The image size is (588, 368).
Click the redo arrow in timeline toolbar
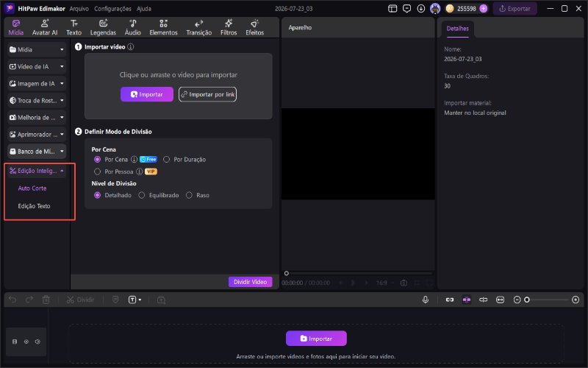tap(29, 300)
